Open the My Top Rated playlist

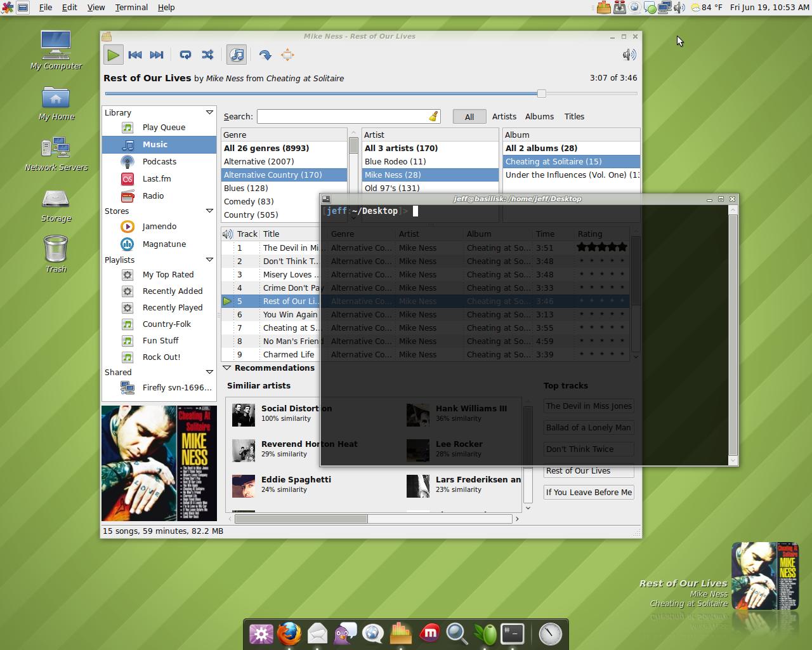[159, 274]
